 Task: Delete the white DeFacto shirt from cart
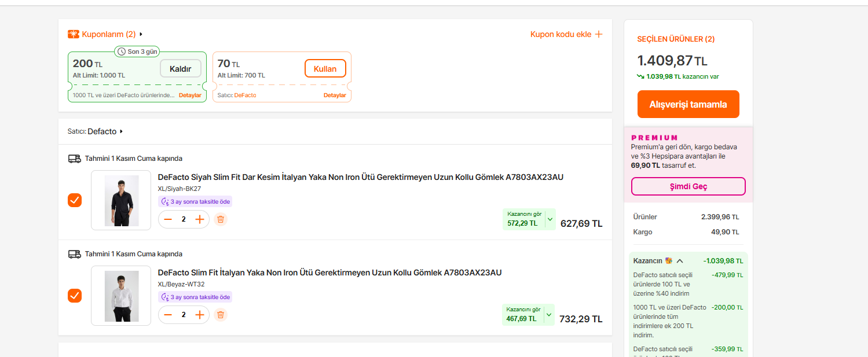(x=220, y=315)
